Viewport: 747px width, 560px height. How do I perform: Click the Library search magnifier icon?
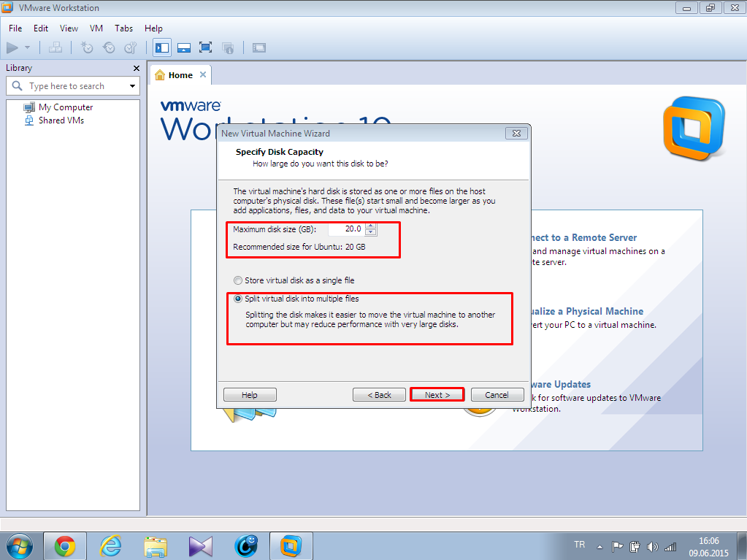17,85
